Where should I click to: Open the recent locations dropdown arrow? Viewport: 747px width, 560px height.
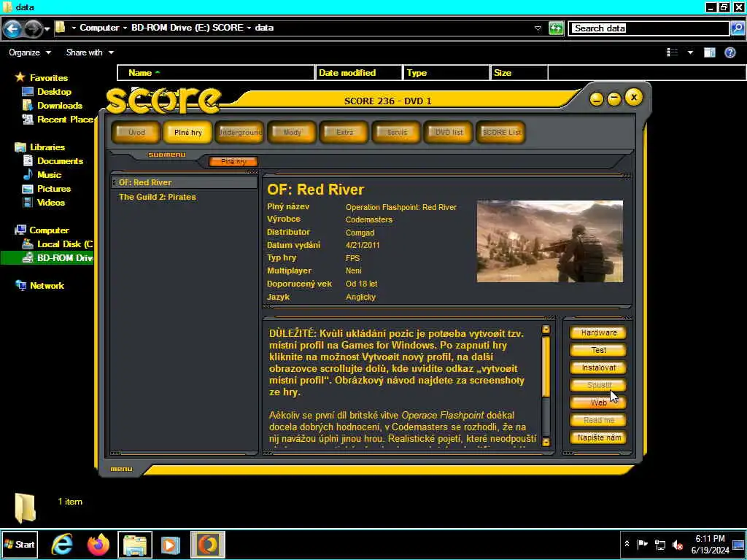[47, 29]
